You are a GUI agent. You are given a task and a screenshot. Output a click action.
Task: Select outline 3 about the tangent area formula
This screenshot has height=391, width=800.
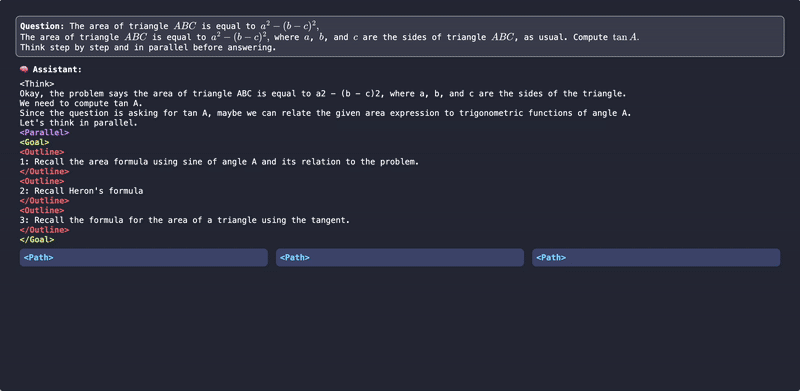pyautogui.click(x=185, y=220)
